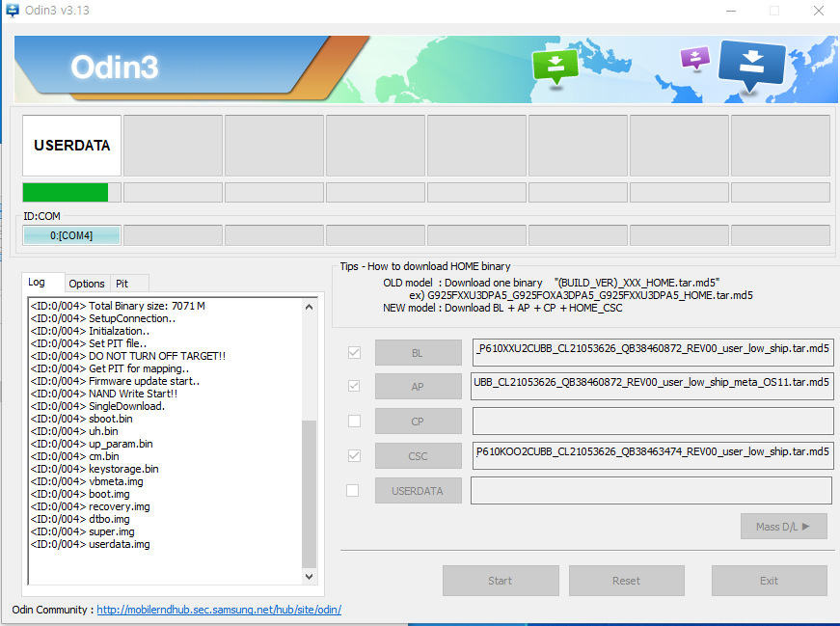Click the log line "NAND Write Start!!"

104,394
